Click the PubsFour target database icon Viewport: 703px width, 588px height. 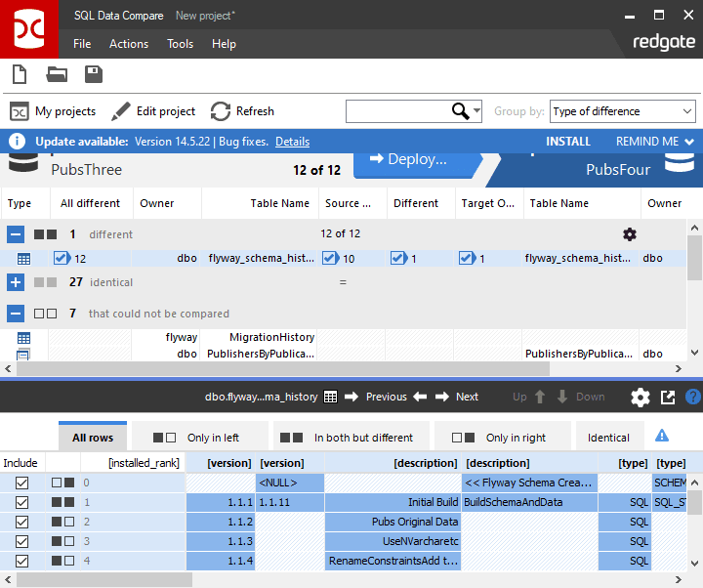tap(680, 162)
